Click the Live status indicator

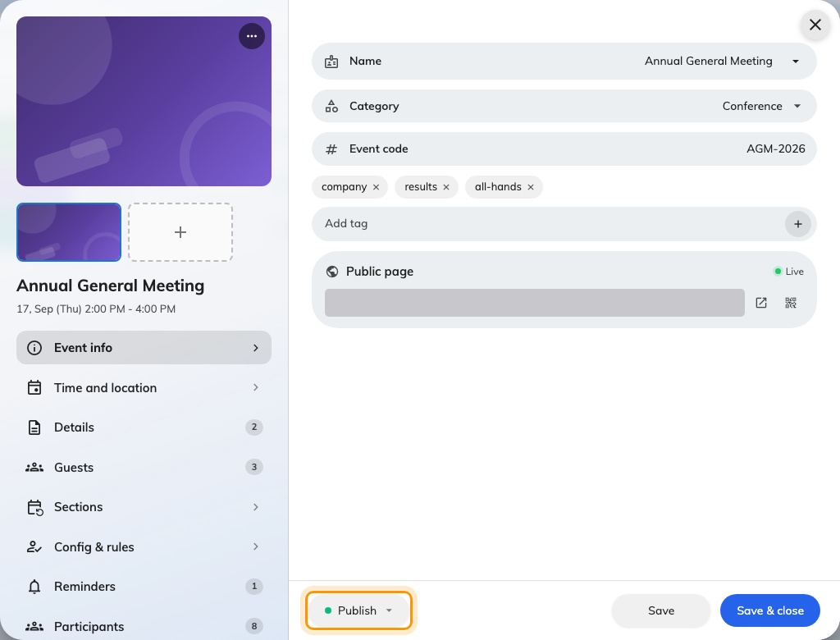(788, 272)
